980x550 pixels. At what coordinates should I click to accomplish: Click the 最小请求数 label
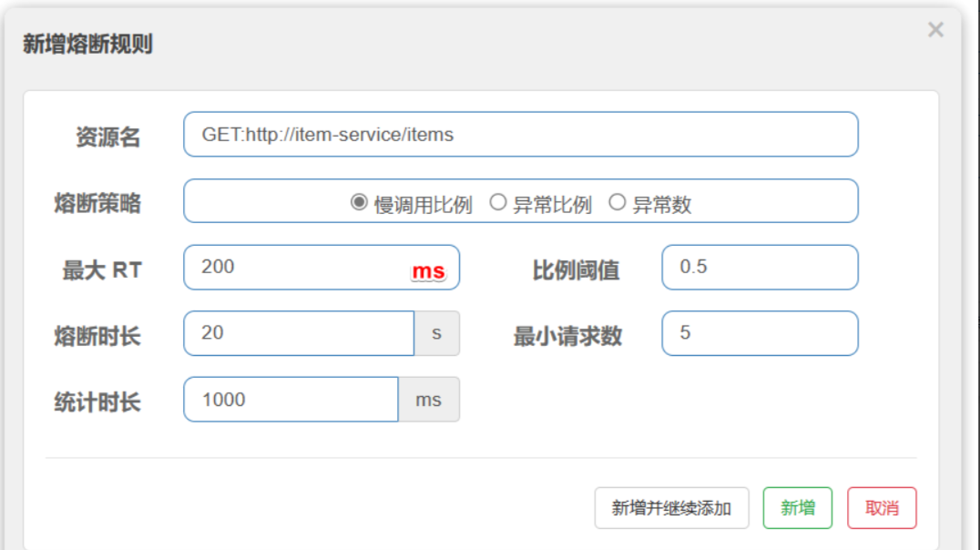click(x=567, y=336)
